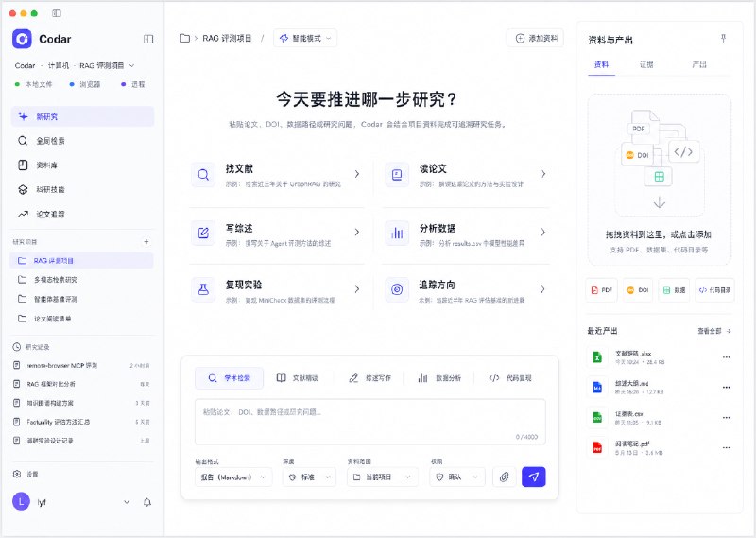The image size is (756, 538).
Task: Open the 读论文 task card
Action: pos(466,175)
